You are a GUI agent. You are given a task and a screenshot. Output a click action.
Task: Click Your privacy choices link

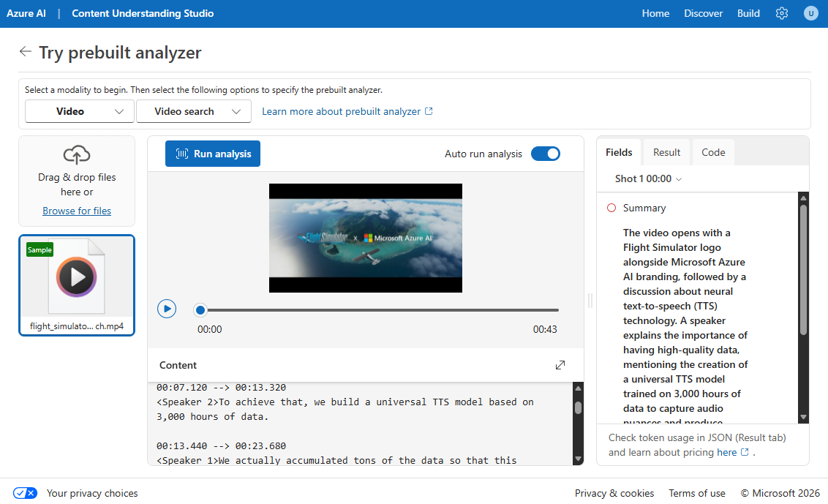click(92, 493)
